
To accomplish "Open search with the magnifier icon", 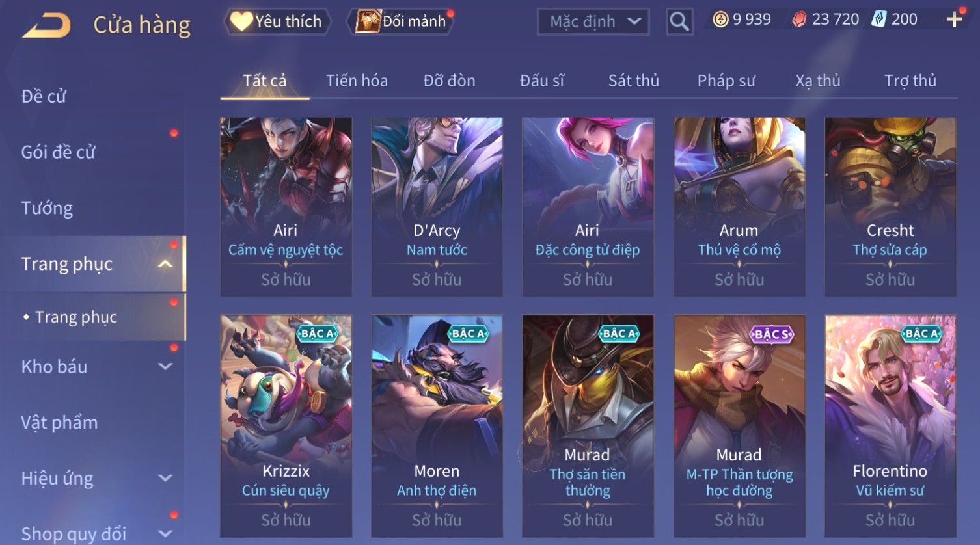I will point(679,21).
